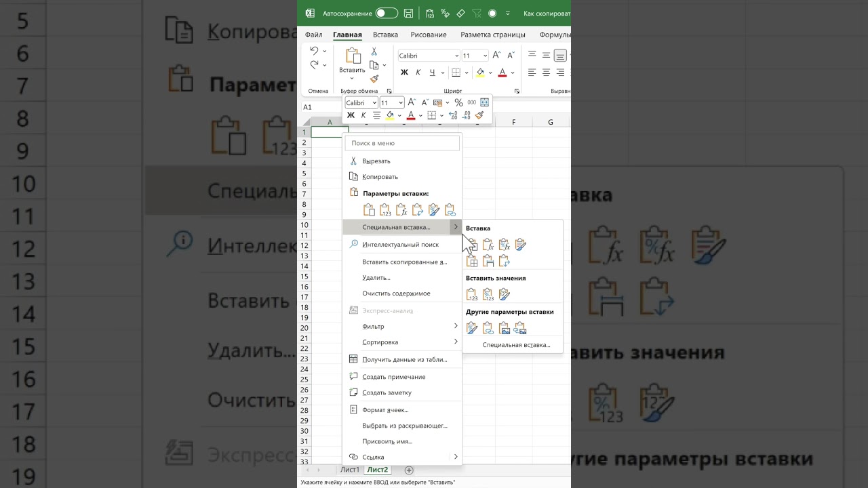Image resolution: width=868 pixels, height=488 pixels.
Task: Switch to the Вставка ribbon tab
Action: (385, 35)
